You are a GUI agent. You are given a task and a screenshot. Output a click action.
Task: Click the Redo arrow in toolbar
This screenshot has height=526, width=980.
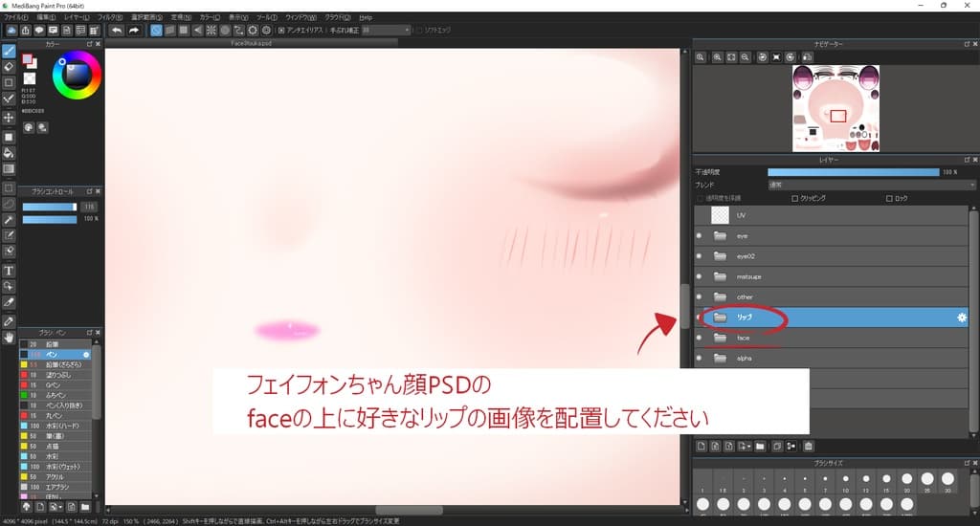click(134, 30)
